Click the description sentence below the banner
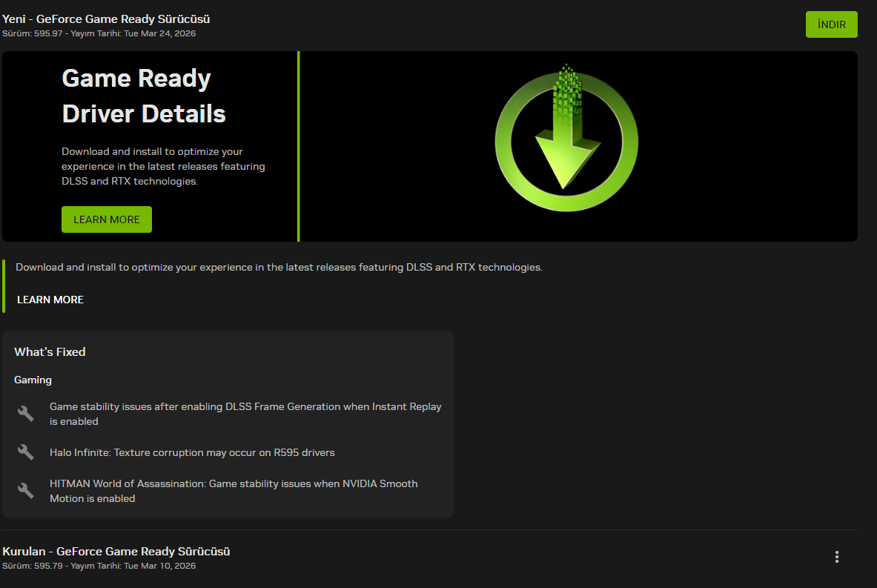This screenshot has width=877, height=588. tap(279, 268)
